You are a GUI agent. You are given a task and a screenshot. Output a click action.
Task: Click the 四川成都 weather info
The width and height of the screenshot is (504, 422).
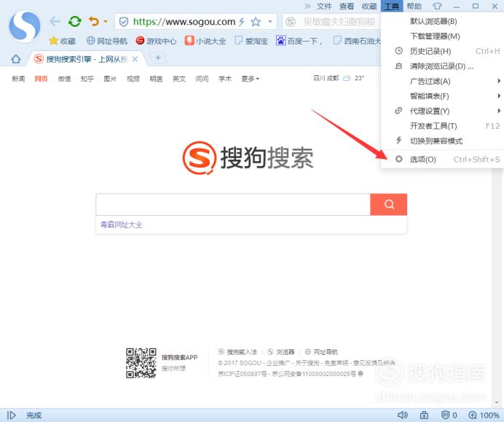339,78
